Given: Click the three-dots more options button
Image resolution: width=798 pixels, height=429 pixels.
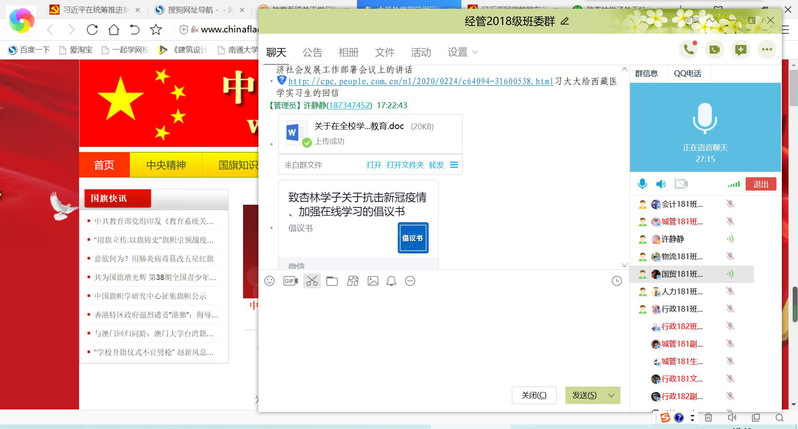Looking at the screenshot, I should click(x=767, y=49).
